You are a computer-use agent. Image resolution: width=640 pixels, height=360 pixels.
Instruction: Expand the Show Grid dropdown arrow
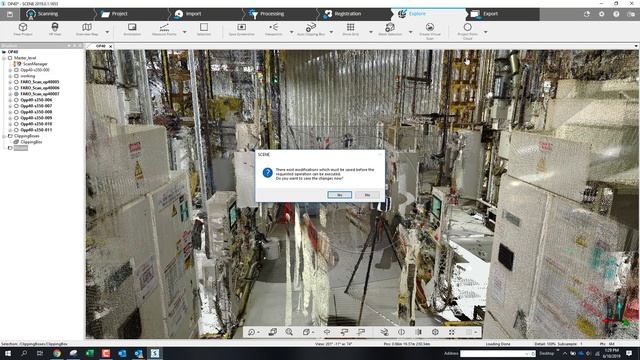(x=371, y=32)
